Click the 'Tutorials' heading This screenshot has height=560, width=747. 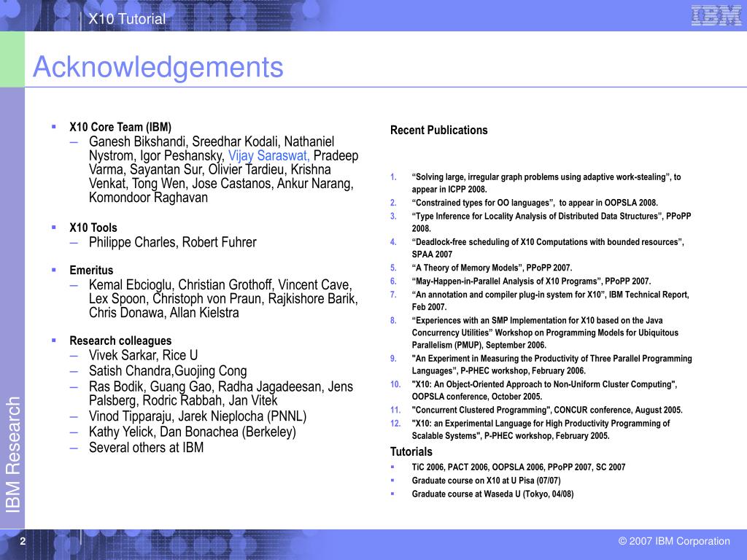(x=411, y=451)
